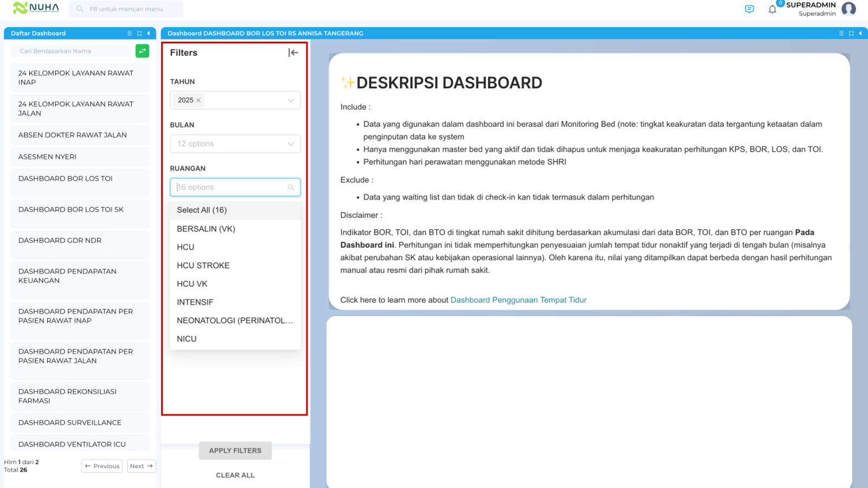Open 24 KELOMPOK LAYANAN RAWAT INAP dashboard
This screenshot has height=488, width=868.
point(80,78)
